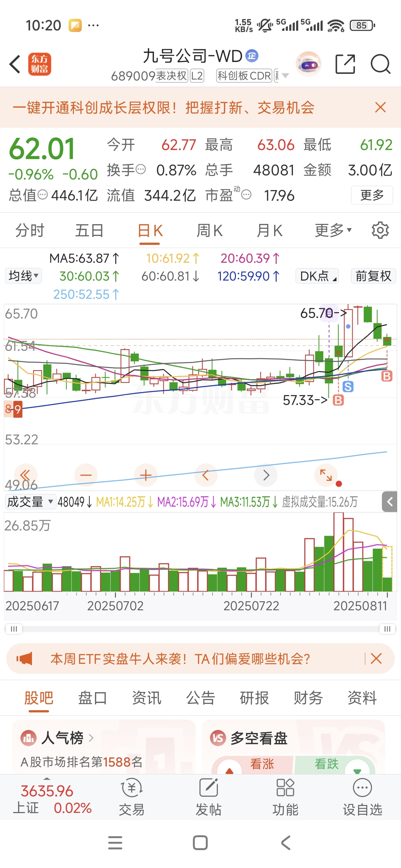Expand stock tags dropdown arrow in header

[x=285, y=75]
